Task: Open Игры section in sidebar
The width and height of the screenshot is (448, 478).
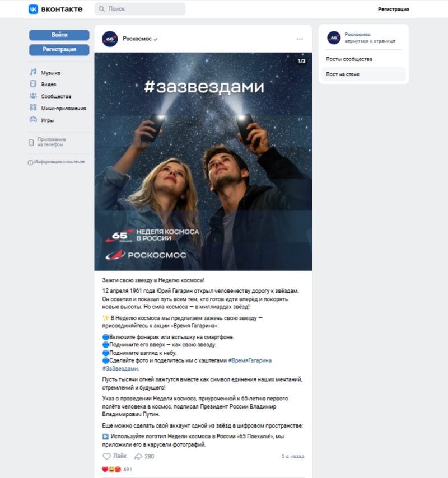Action: point(47,120)
